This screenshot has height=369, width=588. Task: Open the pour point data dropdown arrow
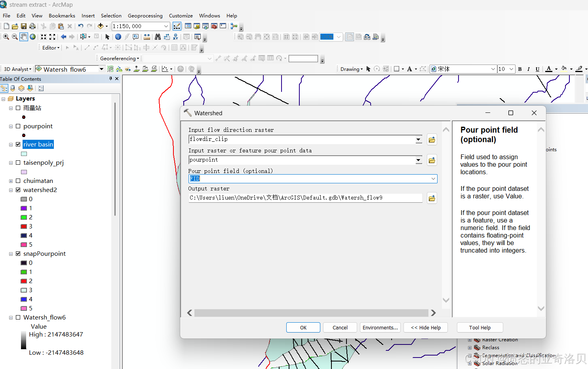click(x=419, y=160)
